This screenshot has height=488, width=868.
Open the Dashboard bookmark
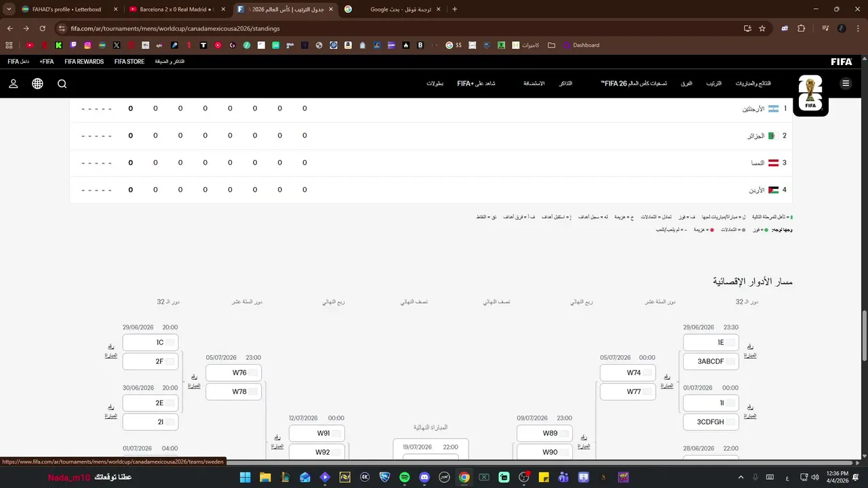click(581, 45)
